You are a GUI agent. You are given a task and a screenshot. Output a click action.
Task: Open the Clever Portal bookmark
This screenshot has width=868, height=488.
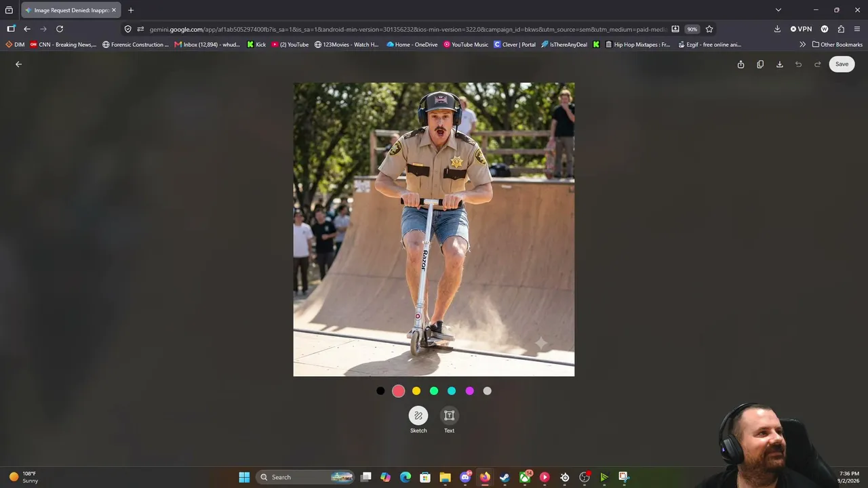click(x=515, y=45)
